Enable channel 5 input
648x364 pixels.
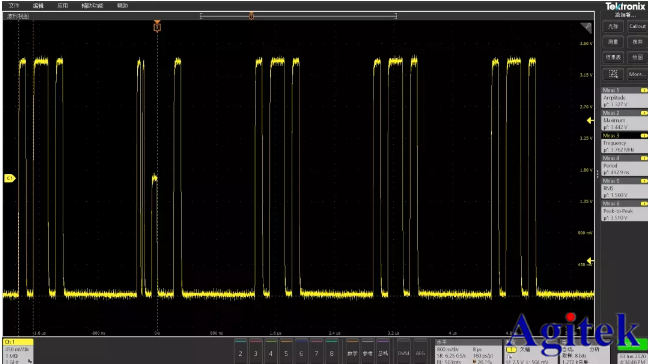pos(286,352)
